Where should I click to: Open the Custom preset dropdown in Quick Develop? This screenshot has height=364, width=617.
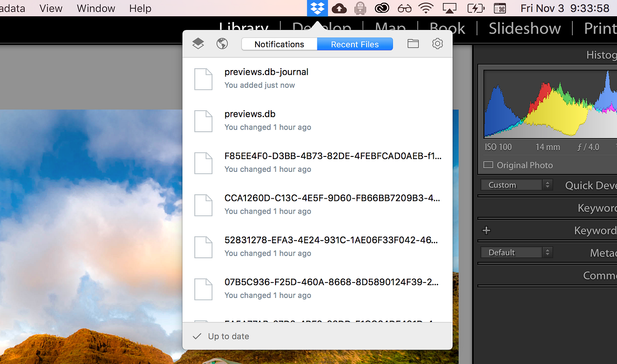click(x=516, y=185)
